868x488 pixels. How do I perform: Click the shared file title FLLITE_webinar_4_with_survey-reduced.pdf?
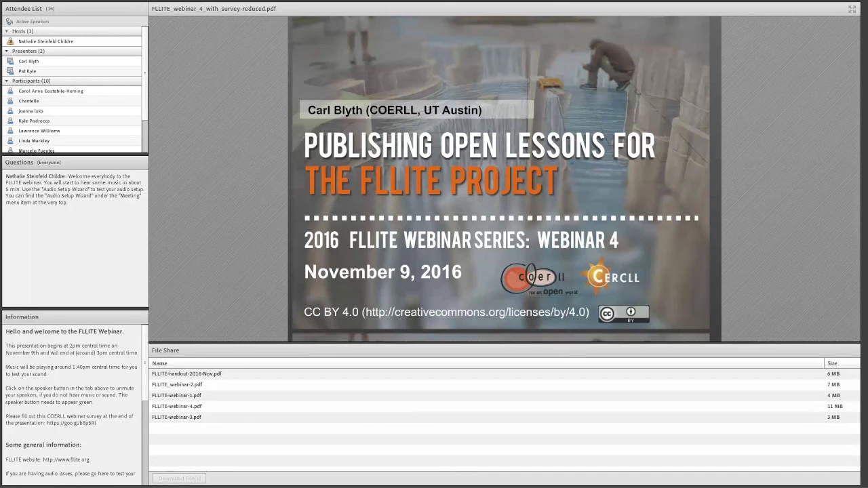(x=214, y=9)
